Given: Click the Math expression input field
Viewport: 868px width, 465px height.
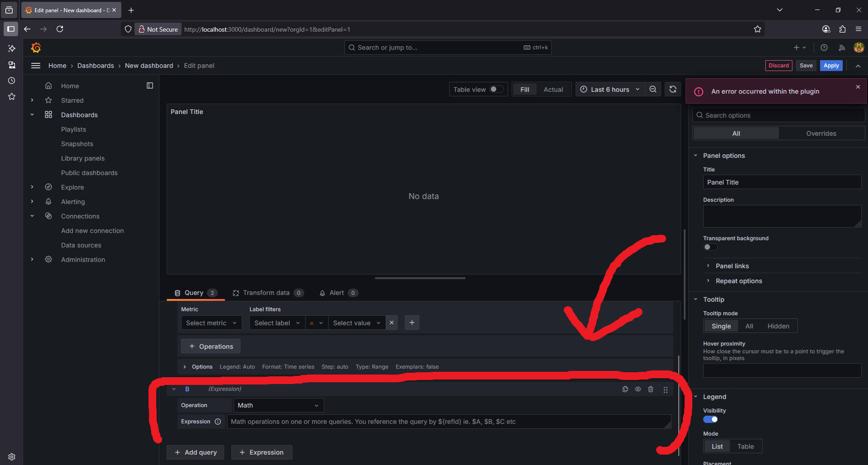Looking at the screenshot, I should (x=448, y=422).
